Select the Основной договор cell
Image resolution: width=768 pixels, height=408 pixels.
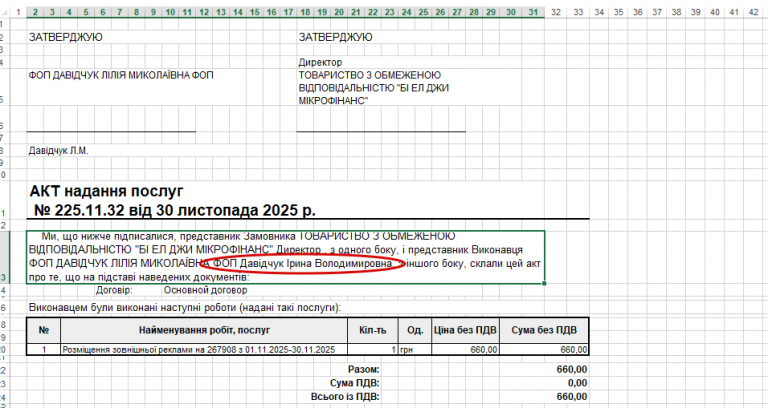pos(206,290)
